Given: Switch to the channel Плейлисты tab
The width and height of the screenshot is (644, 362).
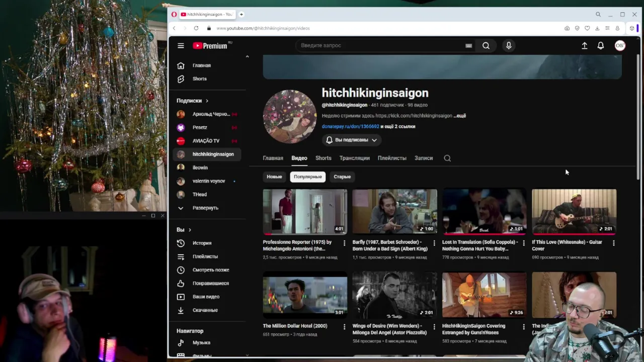Looking at the screenshot, I should coord(392,158).
